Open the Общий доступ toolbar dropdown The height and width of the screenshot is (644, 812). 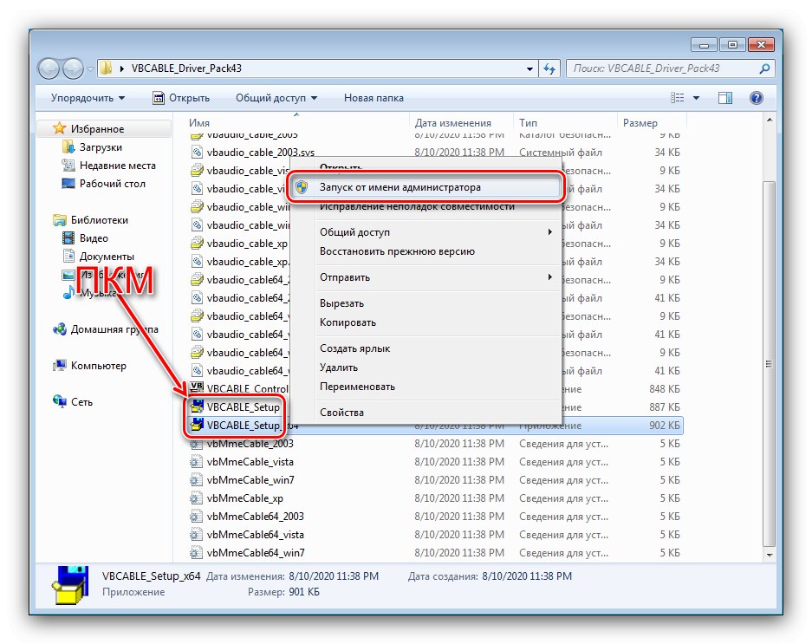[276, 98]
